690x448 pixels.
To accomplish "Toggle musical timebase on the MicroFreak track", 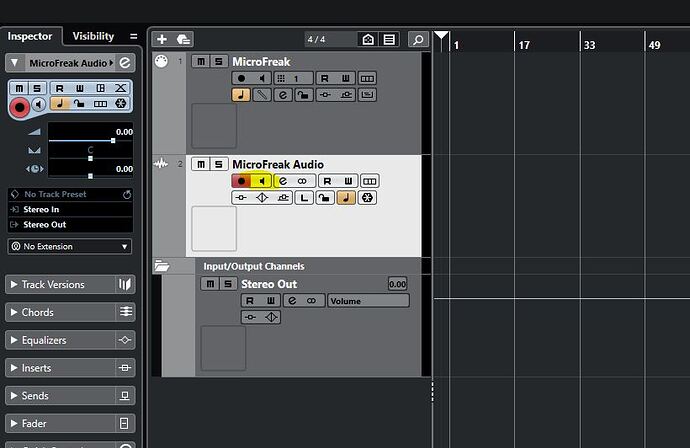I will 241,95.
